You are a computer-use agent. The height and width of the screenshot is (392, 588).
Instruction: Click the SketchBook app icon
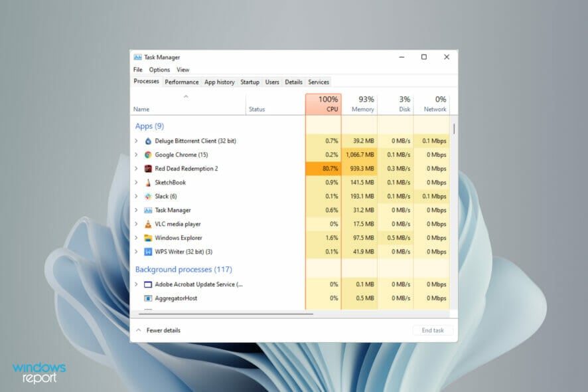click(148, 183)
